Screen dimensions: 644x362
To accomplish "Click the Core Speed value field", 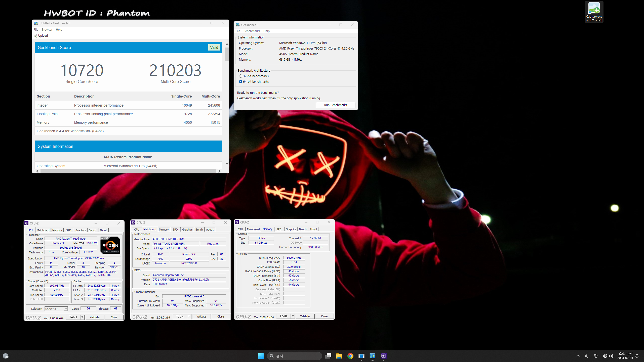I will 57,286.
